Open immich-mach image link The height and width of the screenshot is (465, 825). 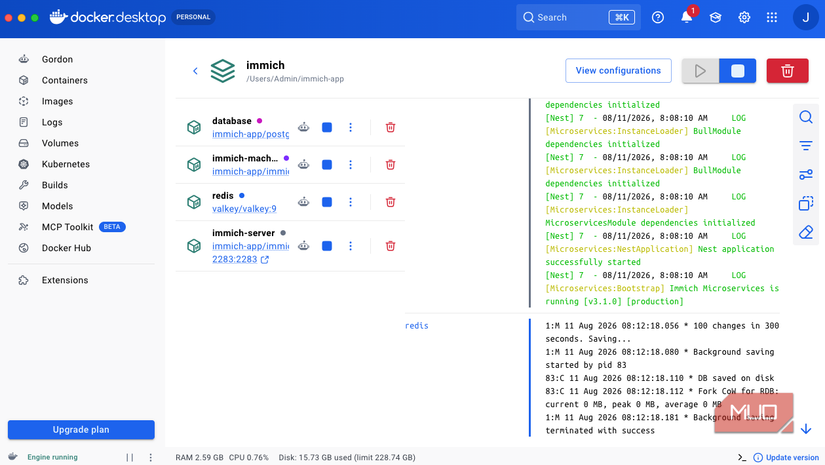(x=250, y=171)
